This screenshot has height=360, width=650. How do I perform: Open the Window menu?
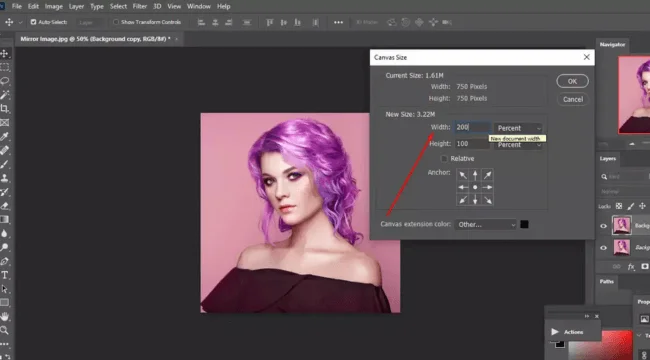point(199,6)
